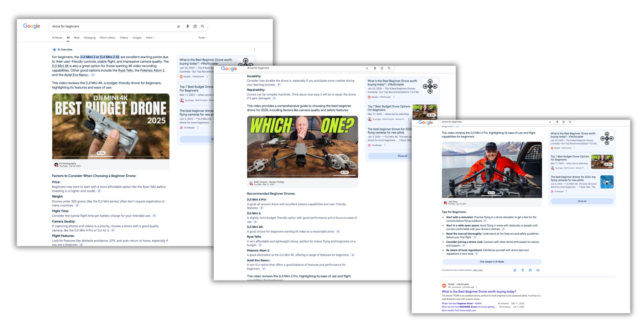Clear the search query in the front-right window
Image resolution: width=644 pixels, height=322 pixels.
tap(550, 122)
